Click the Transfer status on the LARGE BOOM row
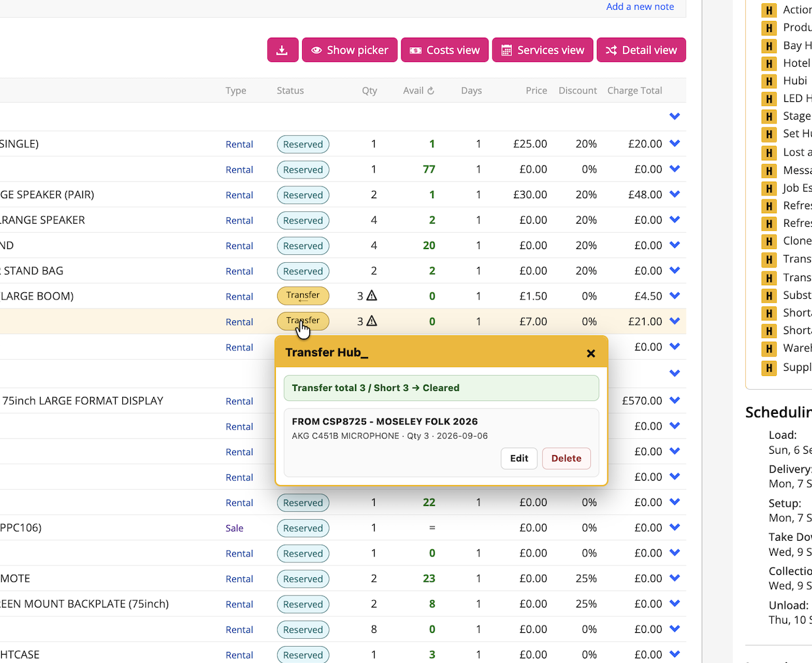 point(303,296)
